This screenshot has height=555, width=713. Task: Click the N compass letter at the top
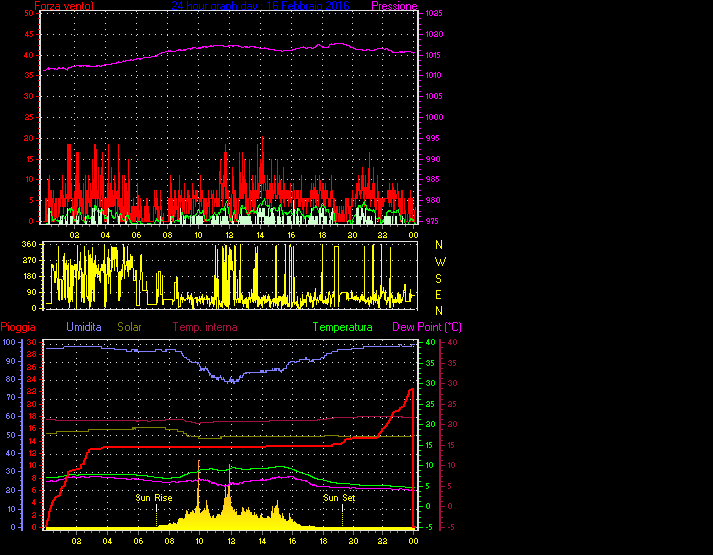point(438,244)
